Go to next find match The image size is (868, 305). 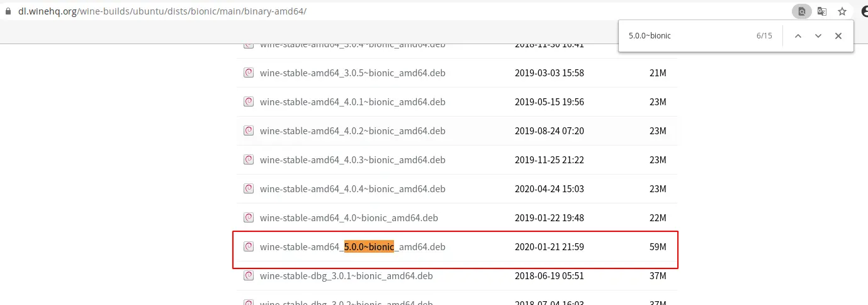click(x=818, y=36)
